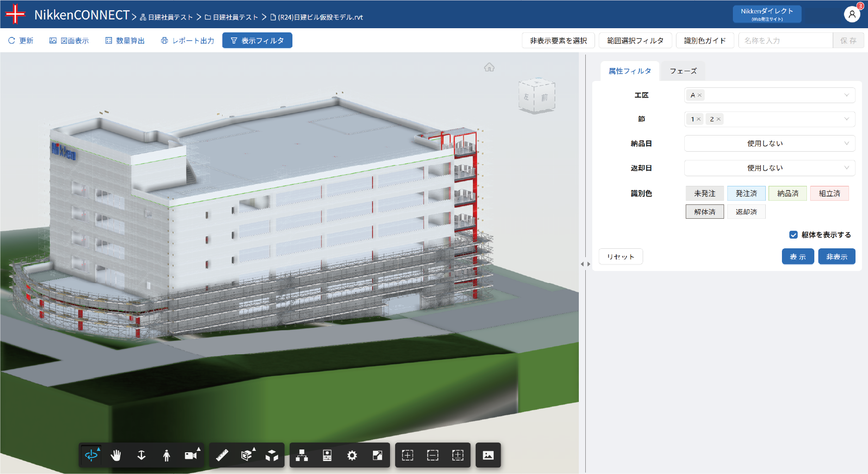The image size is (868, 474).
Task: Open the 数量算出 menu item
Action: click(x=125, y=41)
